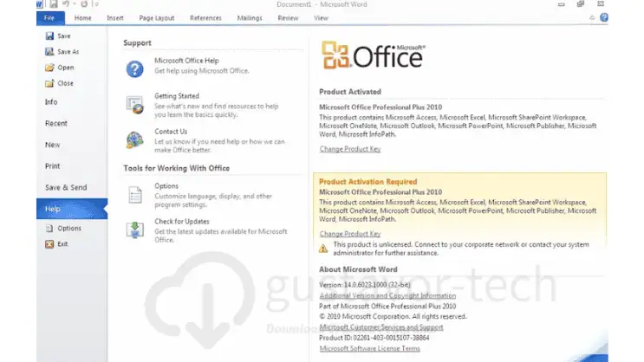Image resolution: width=644 pixels, height=362 pixels.
Task: Click the Save icon in the Quick Access Toolbar
Action: pos(54,4)
